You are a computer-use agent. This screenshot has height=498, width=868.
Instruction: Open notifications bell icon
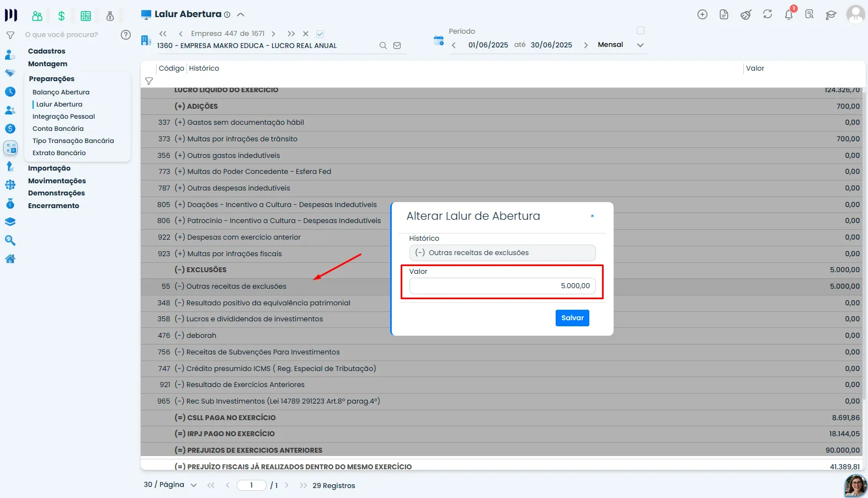[789, 15]
